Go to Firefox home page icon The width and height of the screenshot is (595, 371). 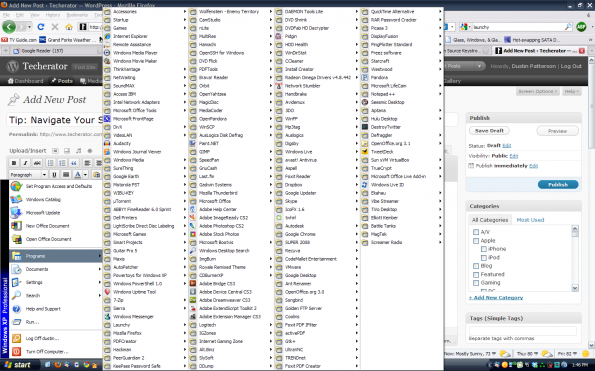coord(69,27)
